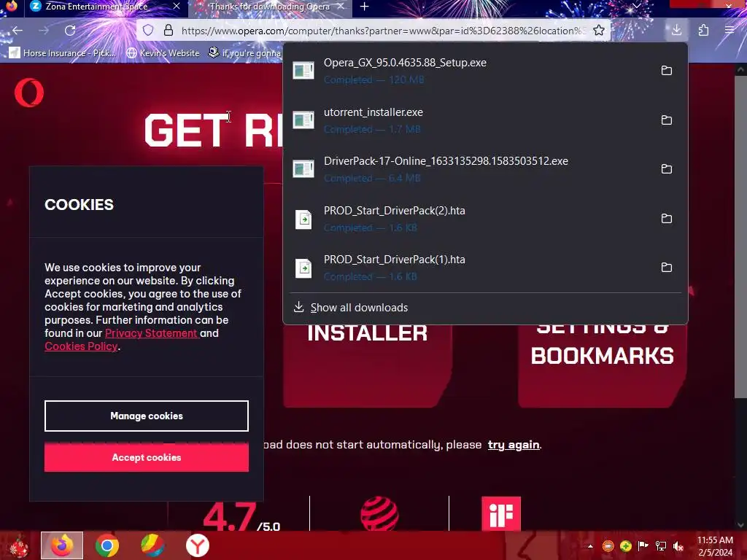Go back to the previous page
Image resolution: width=747 pixels, height=560 pixels.
pyautogui.click(x=18, y=31)
